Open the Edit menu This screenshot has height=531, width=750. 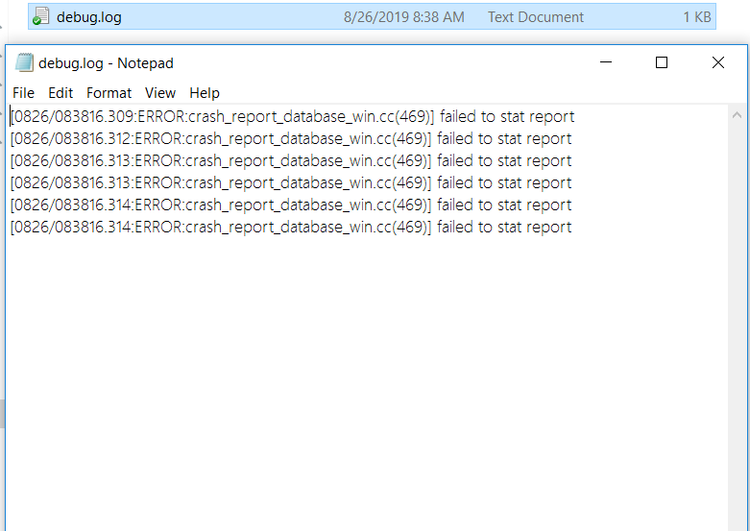coord(60,93)
